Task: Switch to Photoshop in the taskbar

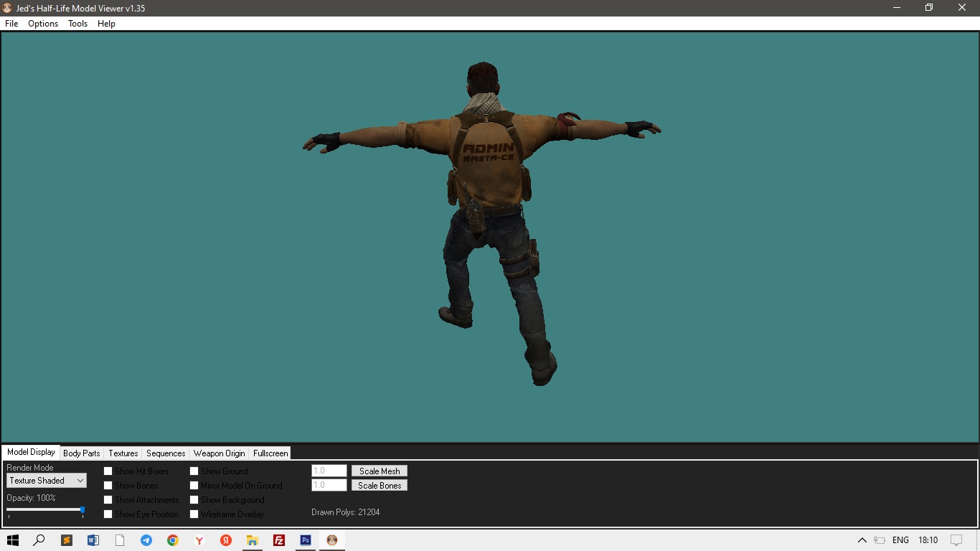Action: tap(306, 540)
